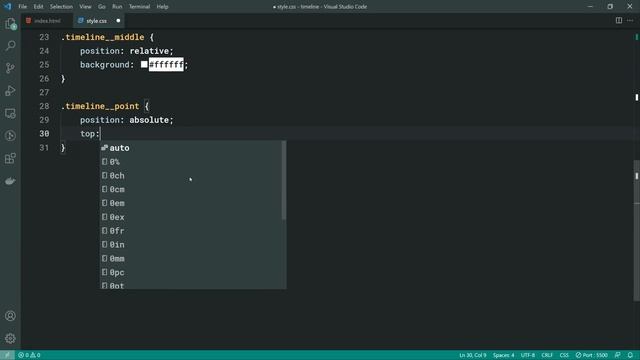Viewport: 640px width, 360px height.
Task: Select '0mm' suggestion
Action: (x=191, y=258)
